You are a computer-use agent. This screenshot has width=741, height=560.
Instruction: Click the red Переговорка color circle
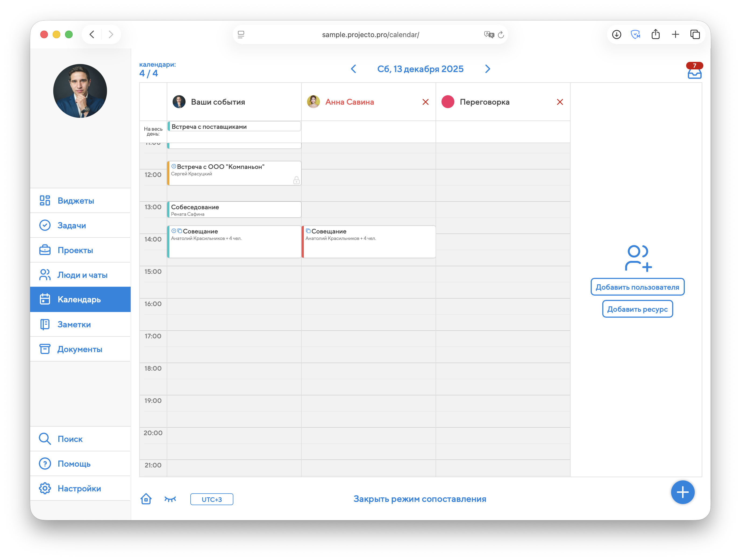click(x=448, y=102)
